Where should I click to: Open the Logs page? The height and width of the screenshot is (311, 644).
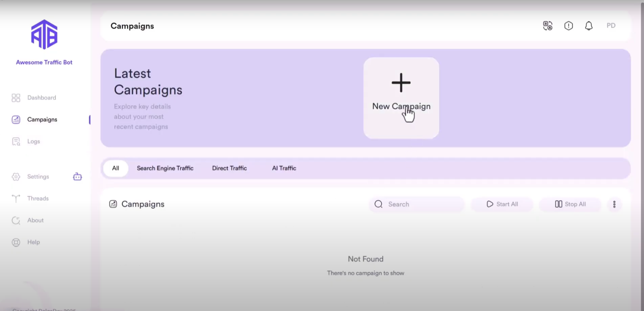coord(33,141)
